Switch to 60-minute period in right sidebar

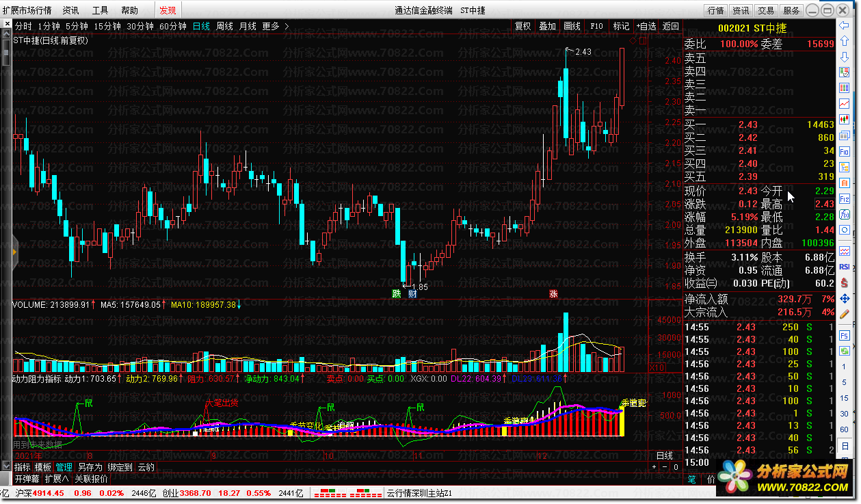coord(844,430)
